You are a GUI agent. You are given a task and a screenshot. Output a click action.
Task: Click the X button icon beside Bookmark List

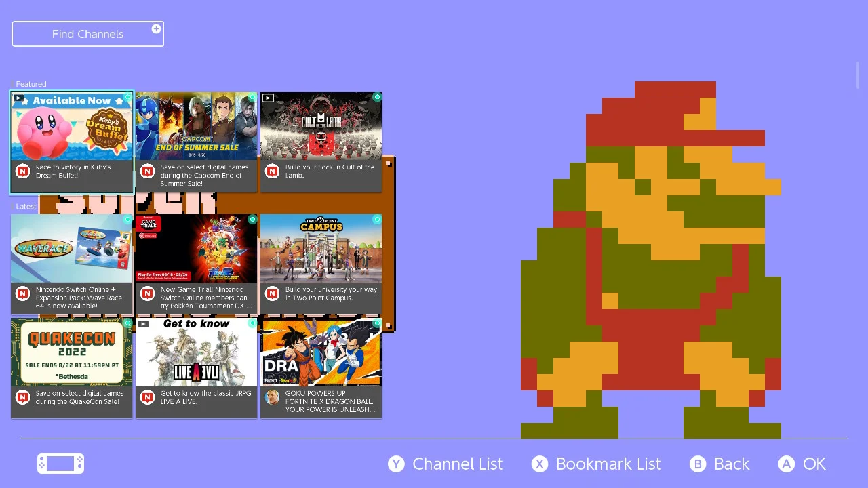tap(540, 464)
